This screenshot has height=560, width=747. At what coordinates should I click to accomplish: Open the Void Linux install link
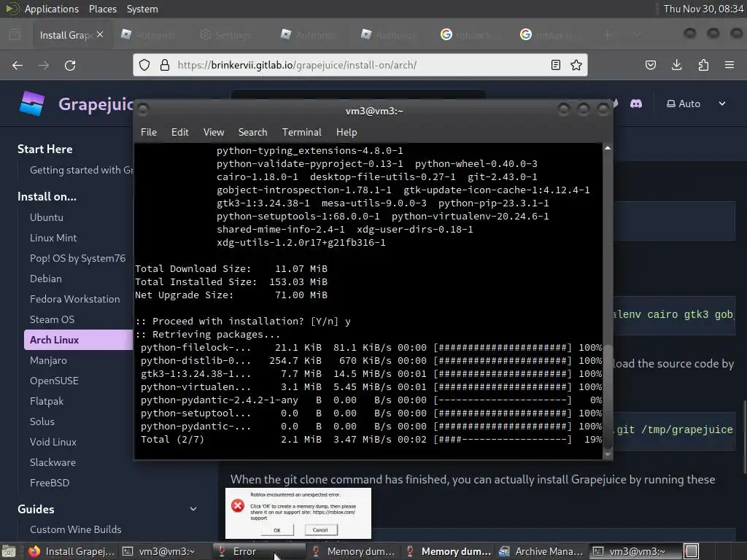pos(53,442)
